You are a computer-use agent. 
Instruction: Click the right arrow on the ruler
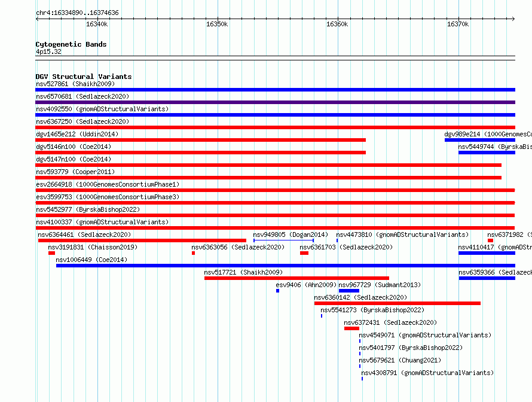click(513, 19)
